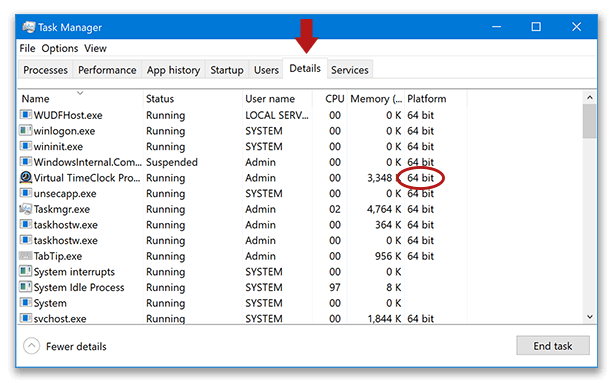Sort by the Platform column header
Screen dimensions: 613x383
pos(436,98)
